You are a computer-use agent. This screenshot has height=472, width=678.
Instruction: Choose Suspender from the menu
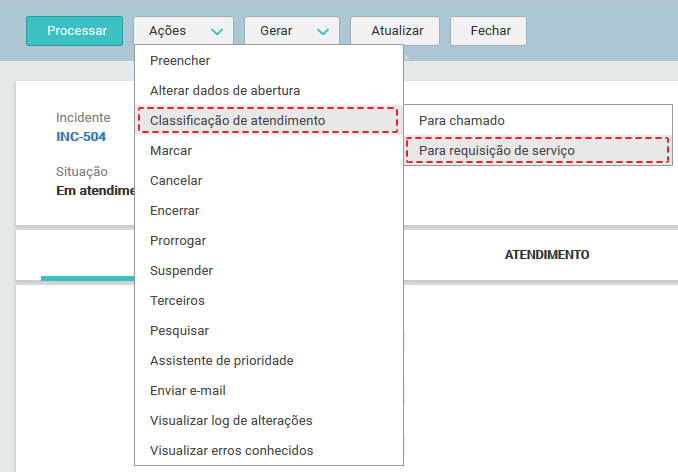tap(269, 271)
